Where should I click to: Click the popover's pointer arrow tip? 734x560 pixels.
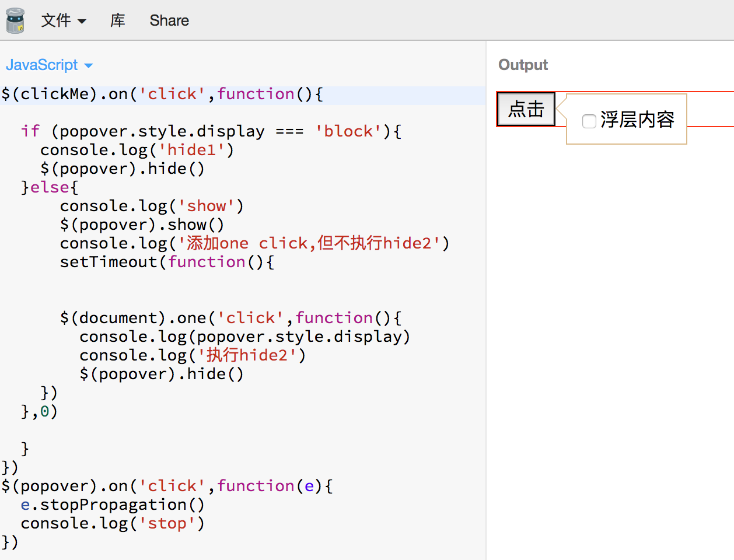[559, 108]
